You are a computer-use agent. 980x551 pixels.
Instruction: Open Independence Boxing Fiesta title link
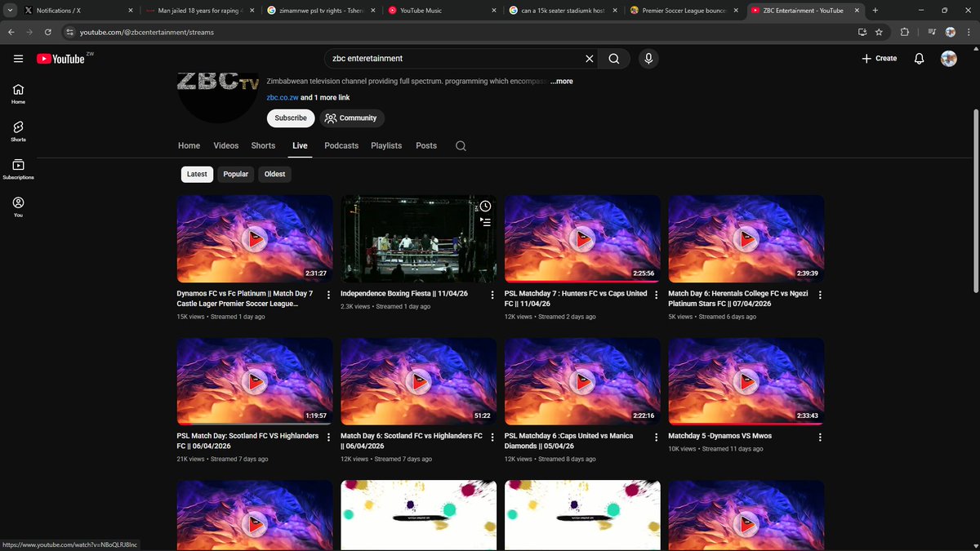(405, 294)
